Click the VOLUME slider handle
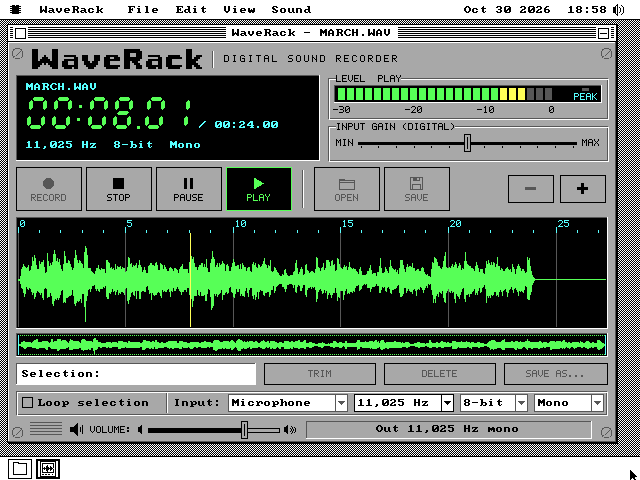 [244, 430]
